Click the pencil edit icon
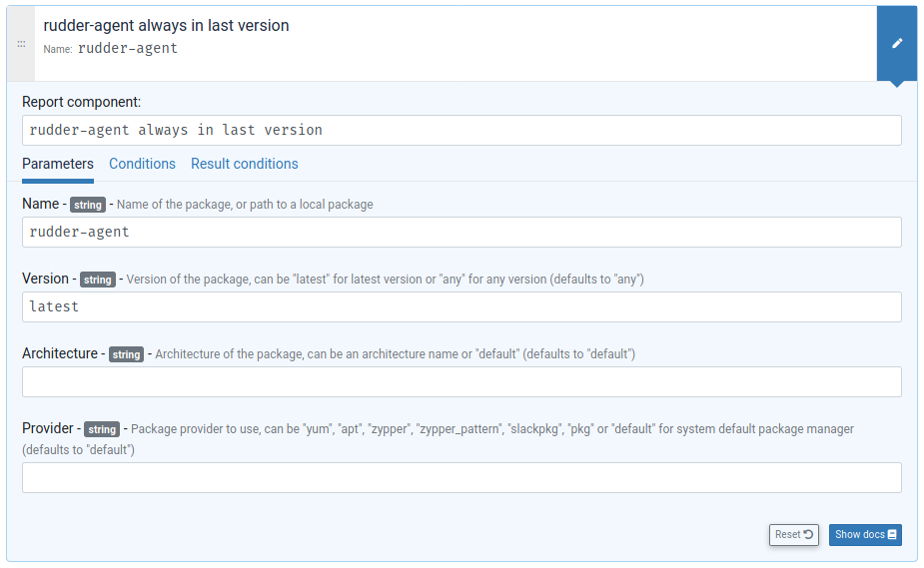 click(x=896, y=43)
